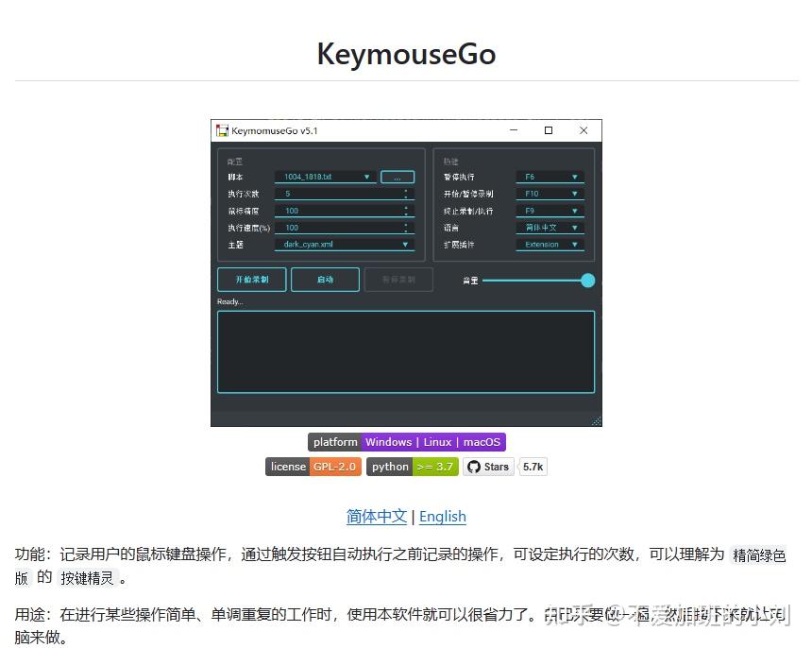
Task: Open the 简体中文 documentation link
Action: (x=379, y=517)
